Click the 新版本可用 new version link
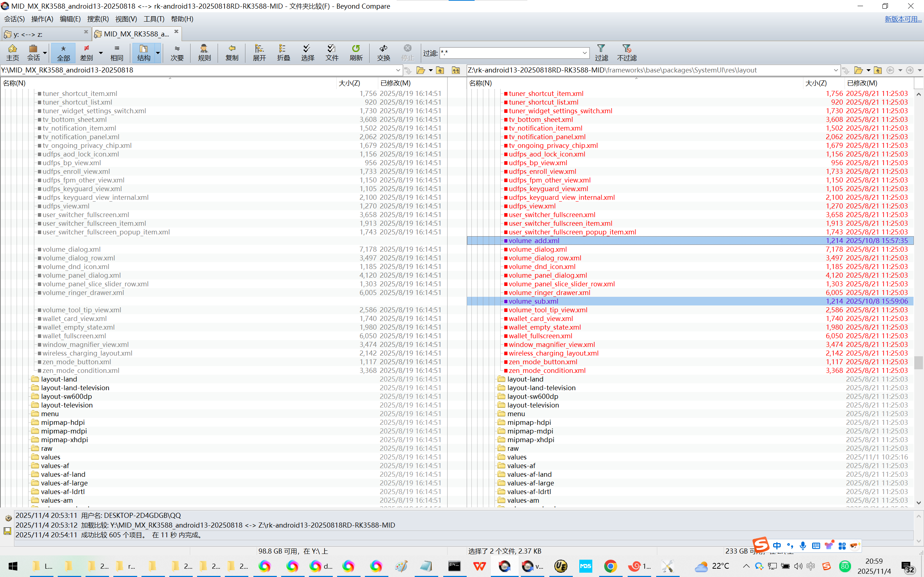Image resolution: width=924 pixels, height=577 pixels. coord(903,19)
